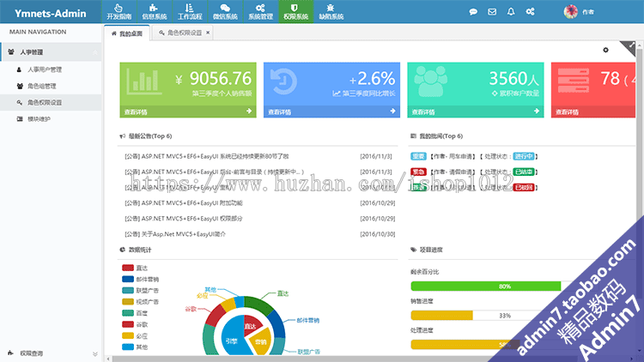Open the 系统管理 top menu item
This screenshot has width=644, height=362.
[260, 11]
